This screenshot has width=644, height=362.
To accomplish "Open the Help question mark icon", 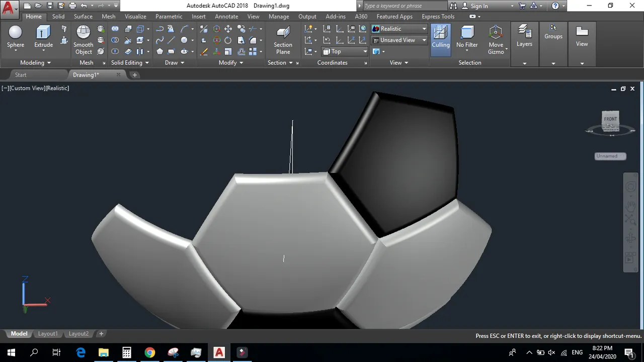I will point(555,6).
